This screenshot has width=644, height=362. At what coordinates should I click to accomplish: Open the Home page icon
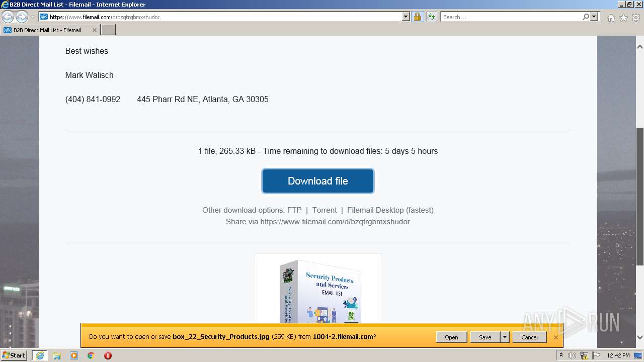611,18
